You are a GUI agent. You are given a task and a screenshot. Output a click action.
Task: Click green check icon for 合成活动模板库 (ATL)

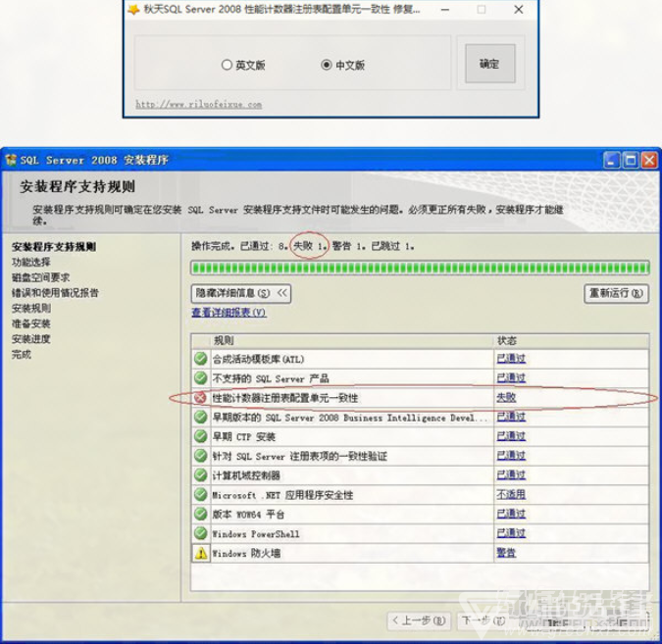[x=200, y=359]
